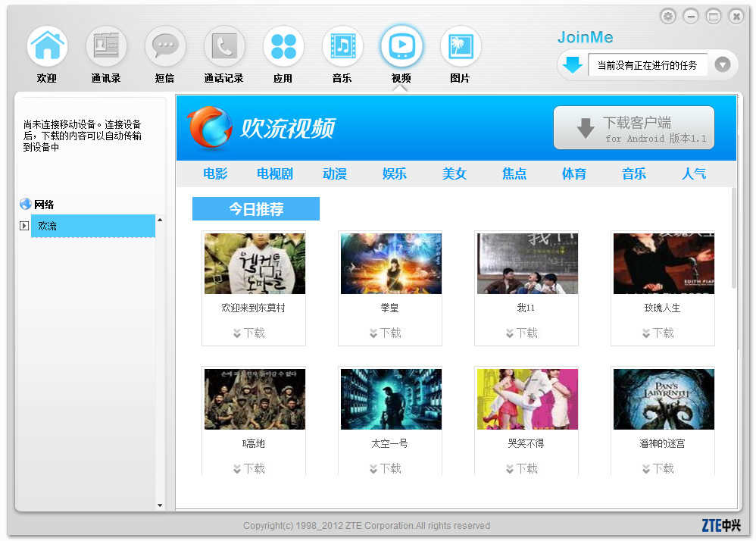Click the blue download arrow icon near JoinMe
The width and height of the screenshot is (756, 541).
[573, 64]
